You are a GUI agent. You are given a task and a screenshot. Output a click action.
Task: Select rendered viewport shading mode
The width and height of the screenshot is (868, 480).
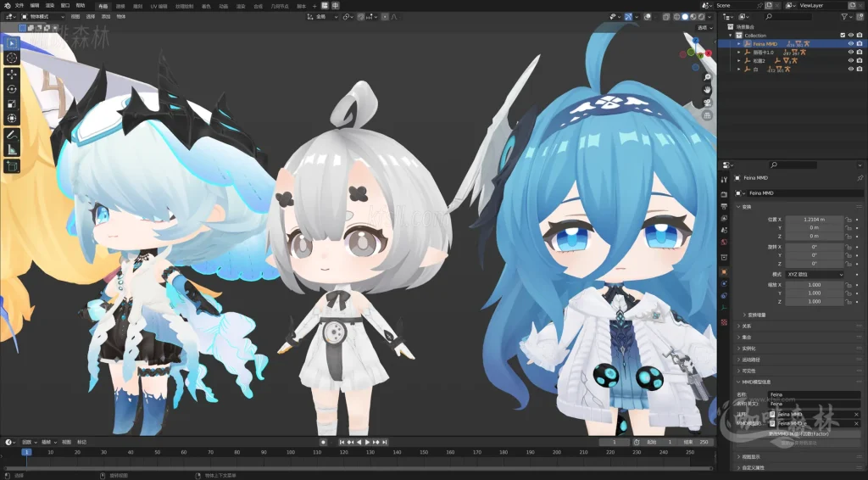[x=701, y=17]
